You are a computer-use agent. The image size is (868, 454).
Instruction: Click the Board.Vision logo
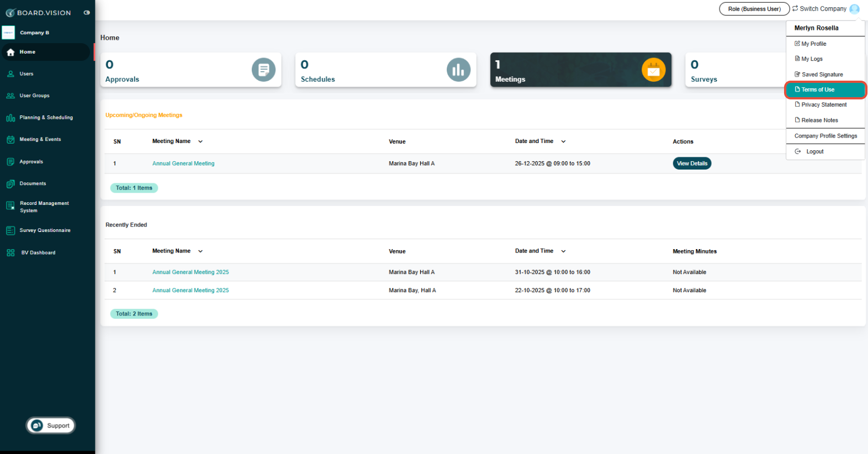click(38, 13)
